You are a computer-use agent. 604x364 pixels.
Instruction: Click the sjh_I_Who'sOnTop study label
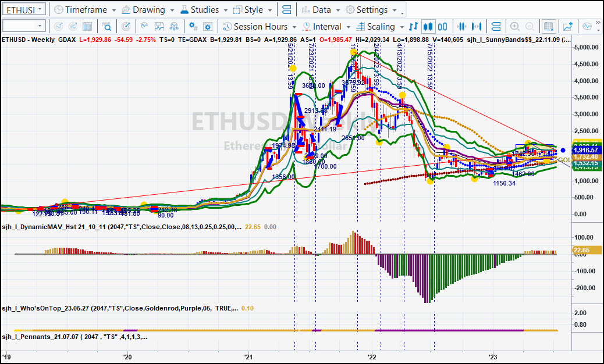120,308
